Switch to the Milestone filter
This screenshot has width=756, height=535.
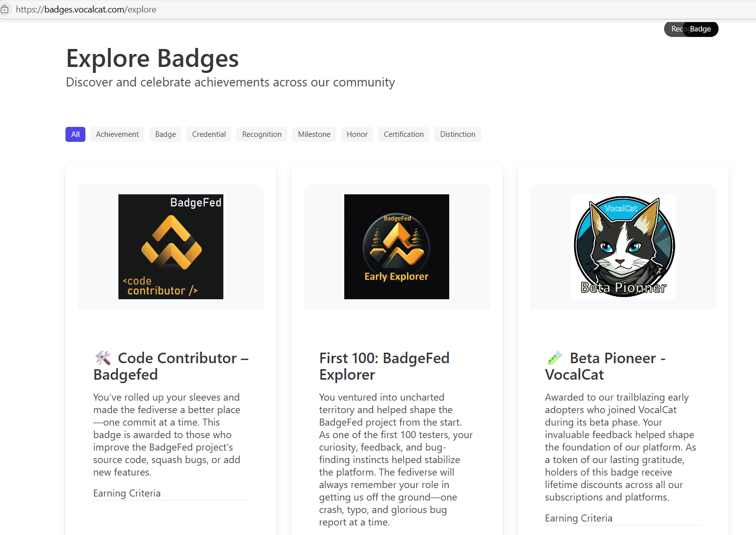pos(314,134)
